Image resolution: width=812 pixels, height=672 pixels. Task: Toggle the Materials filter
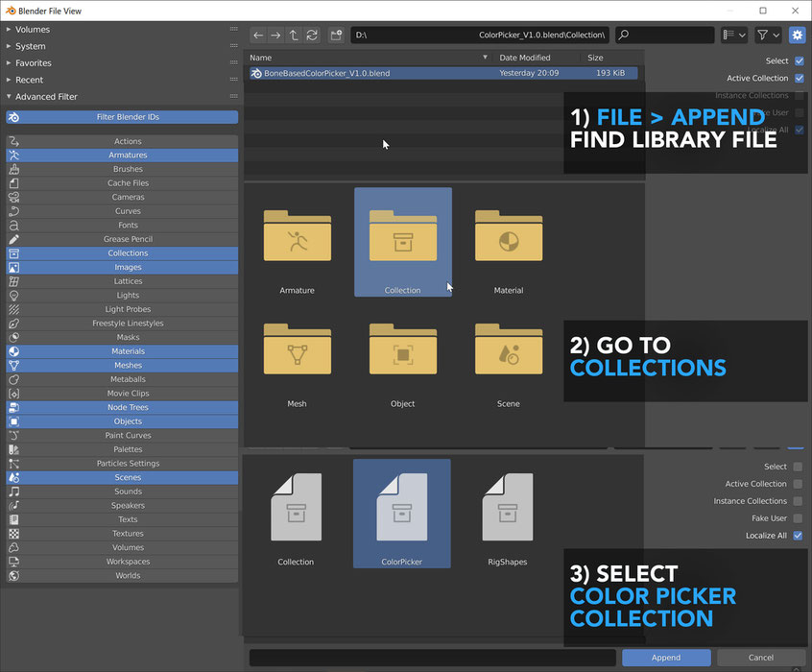click(x=122, y=351)
